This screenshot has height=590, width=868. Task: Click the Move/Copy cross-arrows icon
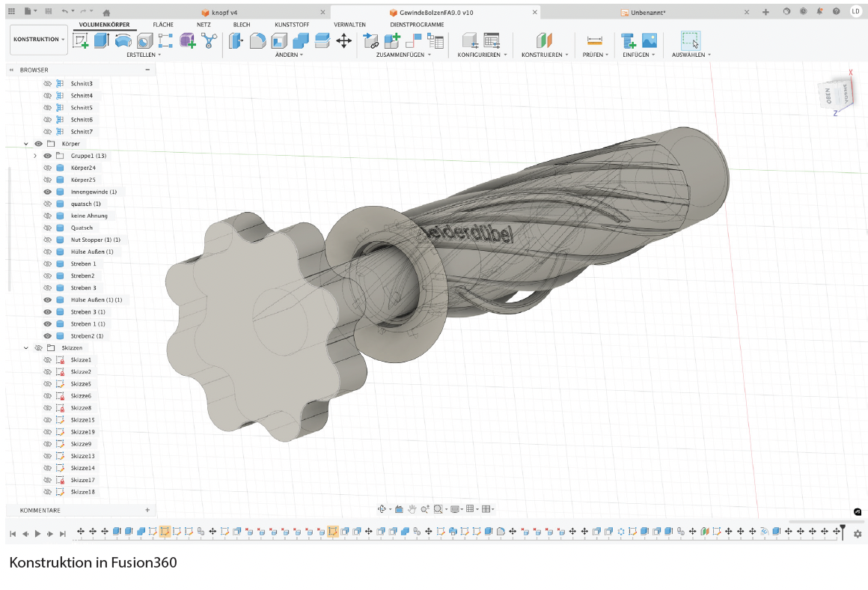click(343, 41)
